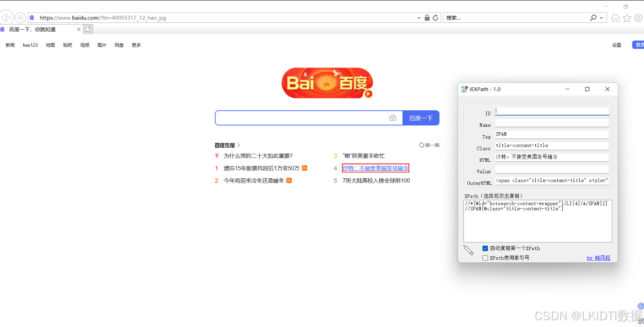Open 遗忘15年股票找回后1万变50万 hot search
This screenshot has width=644, height=327.
point(261,168)
